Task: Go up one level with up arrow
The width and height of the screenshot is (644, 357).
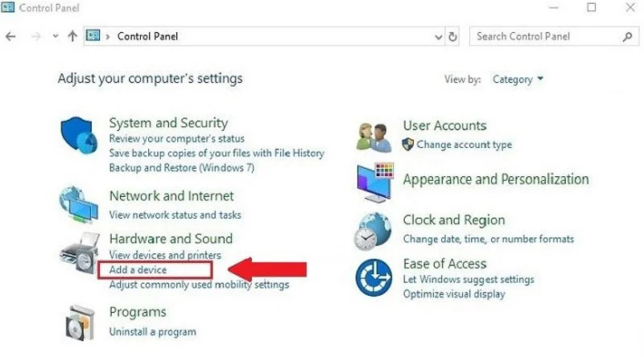Action: (x=72, y=36)
